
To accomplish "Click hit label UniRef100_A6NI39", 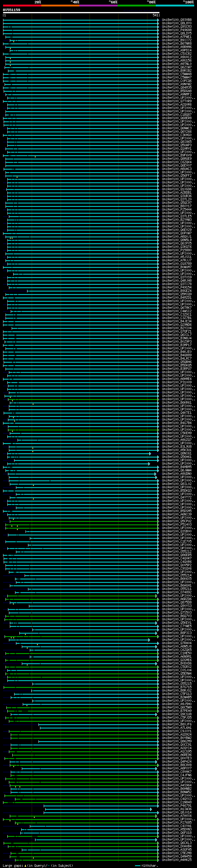I will click(x=177, y=515).
